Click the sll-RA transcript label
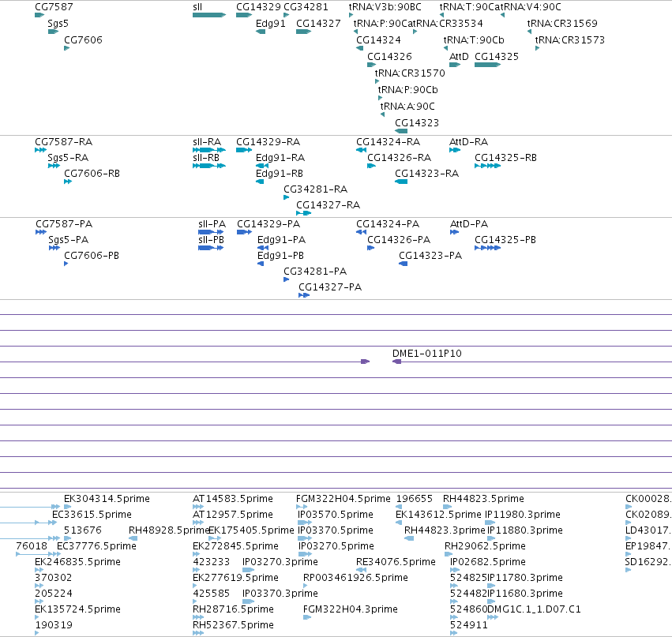 click(x=207, y=142)
